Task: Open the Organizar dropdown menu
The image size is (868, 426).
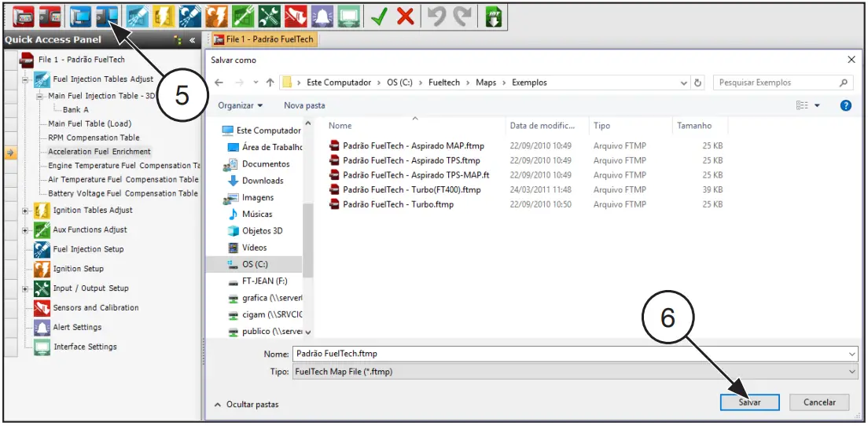Action: [x=241, y=105]
